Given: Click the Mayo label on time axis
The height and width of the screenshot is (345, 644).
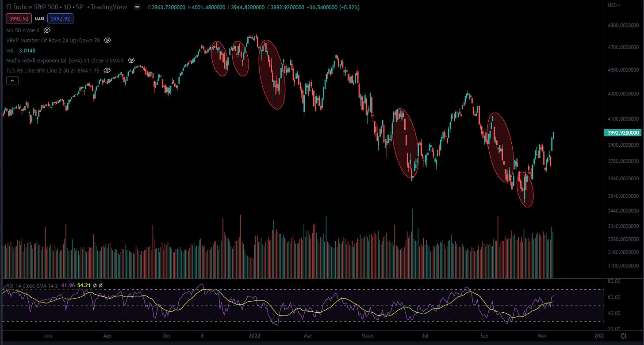Looking at the screenshot, I should tap(367, 336).
